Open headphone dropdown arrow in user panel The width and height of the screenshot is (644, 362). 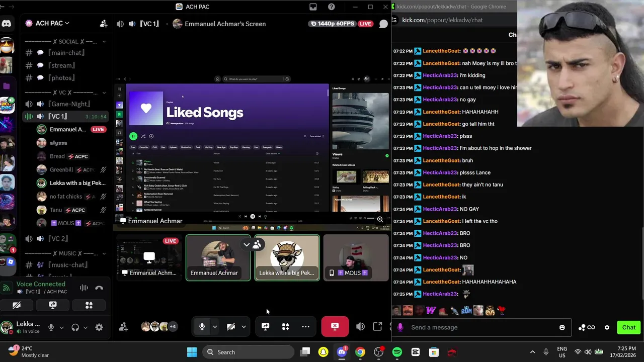pyautogui.click(x=86, y=327)
